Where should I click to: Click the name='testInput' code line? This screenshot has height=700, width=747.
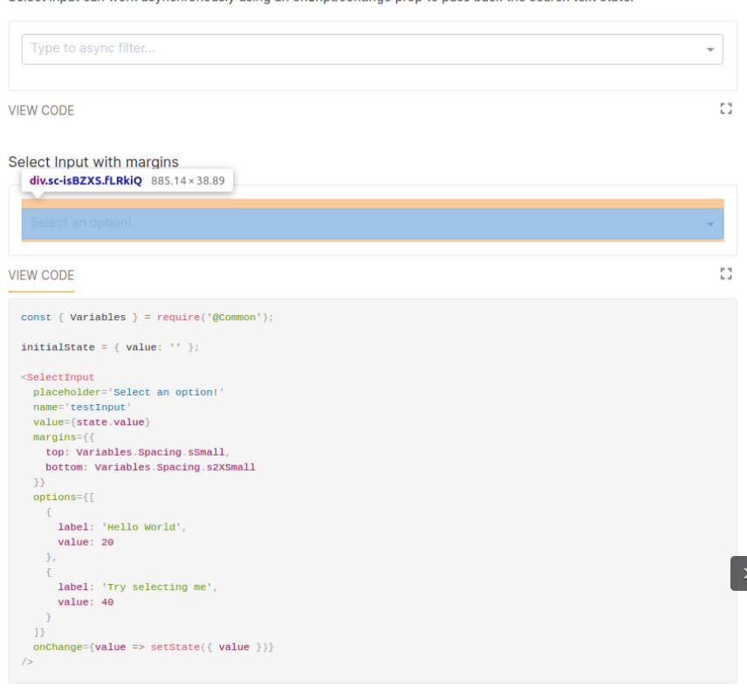[82, 408]
